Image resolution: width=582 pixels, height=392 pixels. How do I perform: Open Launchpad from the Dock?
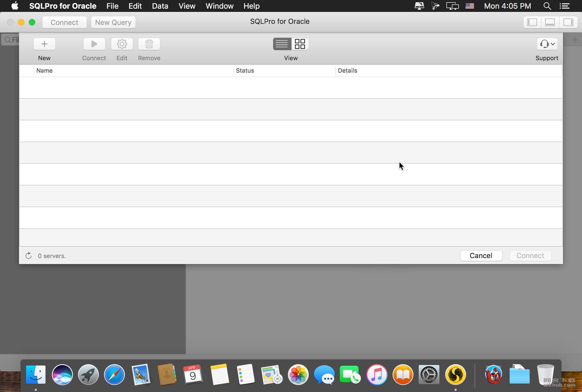pos(88,375)
